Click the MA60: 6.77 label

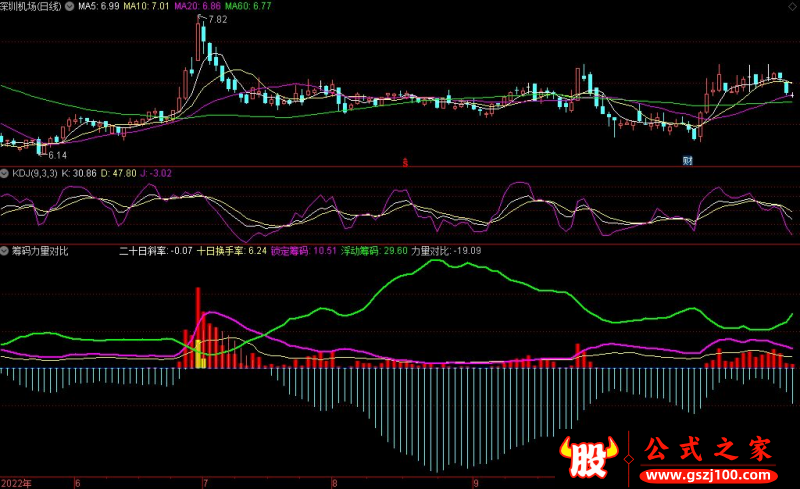(x=248, y=6)
